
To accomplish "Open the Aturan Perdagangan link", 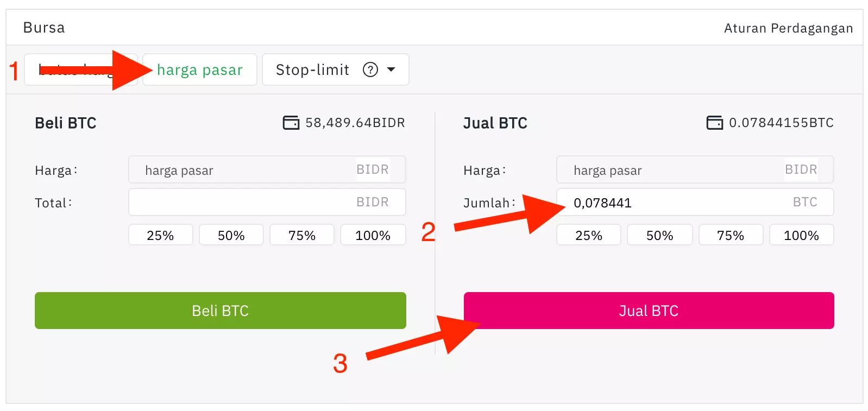I will 788,28.
